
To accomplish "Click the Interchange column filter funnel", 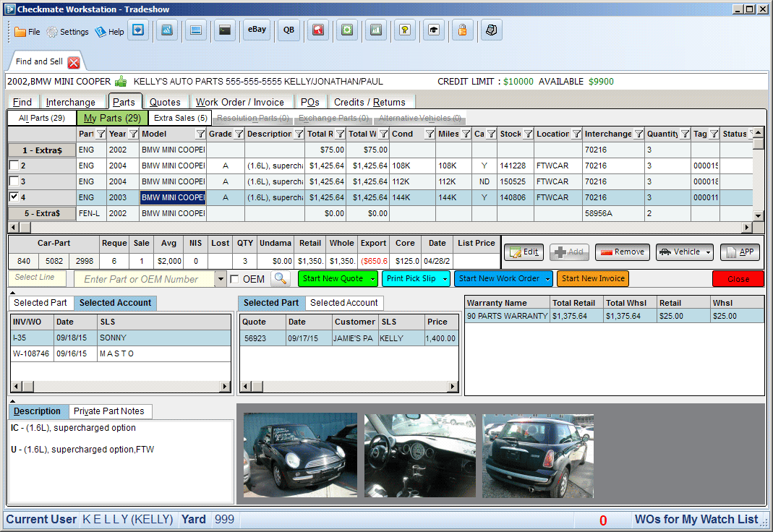I will [x=639, y=134].
